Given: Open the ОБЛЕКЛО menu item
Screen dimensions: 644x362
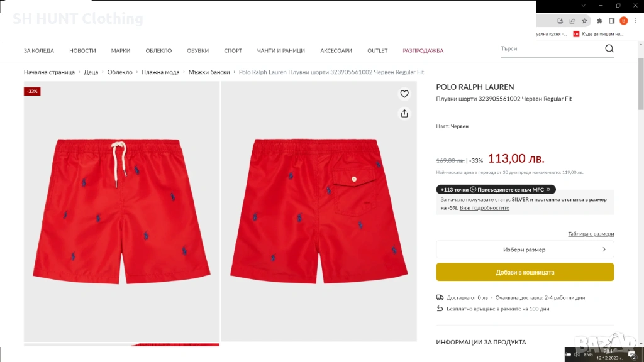Looking at the screenshot, I should (158, 50).
